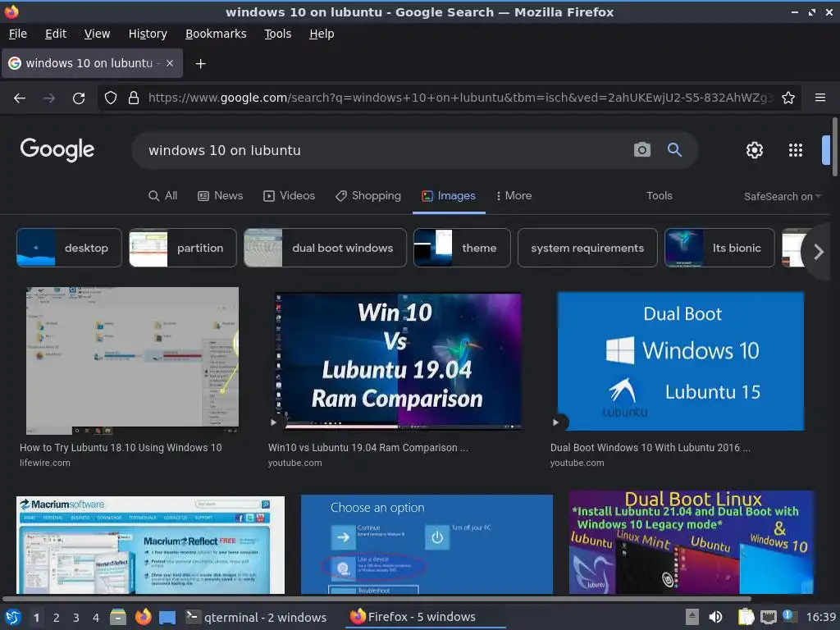Filter by the 'lts bionic' chip
The width and height of the screenshot is (840, 630).
[719, 248]
